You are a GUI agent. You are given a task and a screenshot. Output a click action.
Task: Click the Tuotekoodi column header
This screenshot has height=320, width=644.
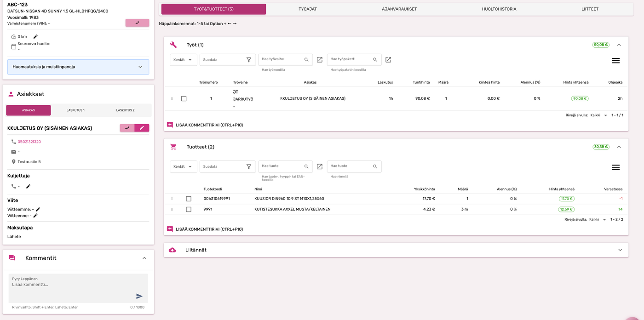coord(213,189)
